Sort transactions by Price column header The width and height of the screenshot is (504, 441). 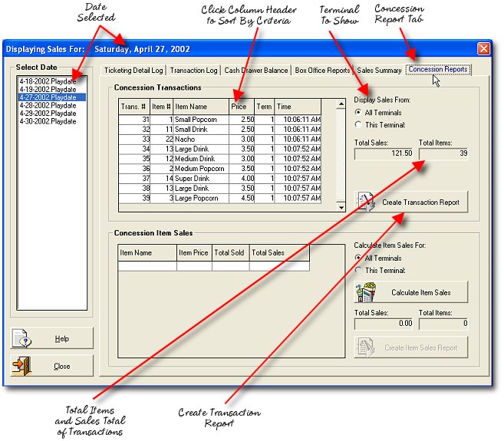[240, 107]
